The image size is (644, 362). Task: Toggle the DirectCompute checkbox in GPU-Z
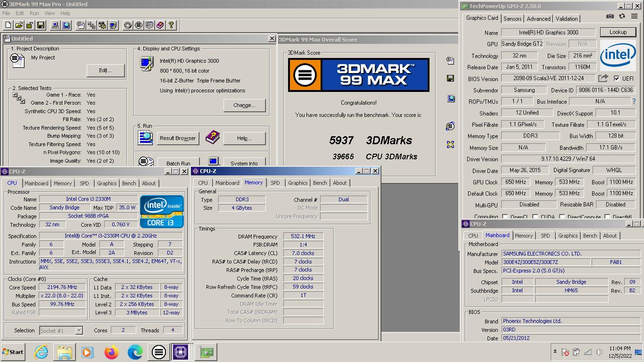click(x=562, y=217)
